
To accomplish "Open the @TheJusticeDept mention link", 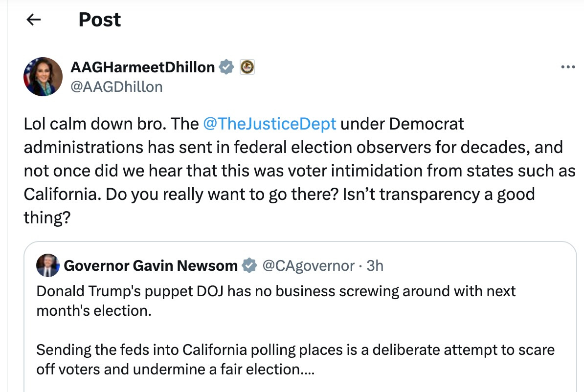I will pos(271,124).
